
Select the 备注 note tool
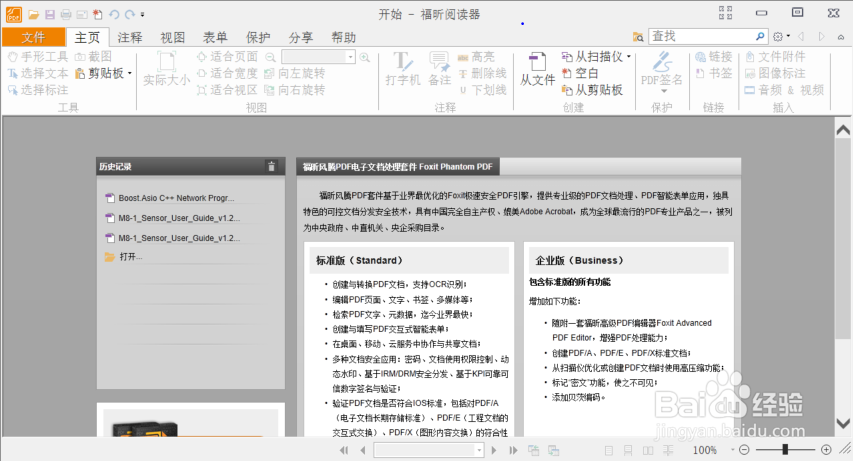(439, 69)
